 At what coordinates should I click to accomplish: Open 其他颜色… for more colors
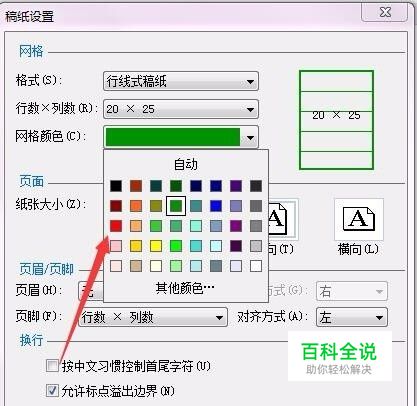coord(186,288)
